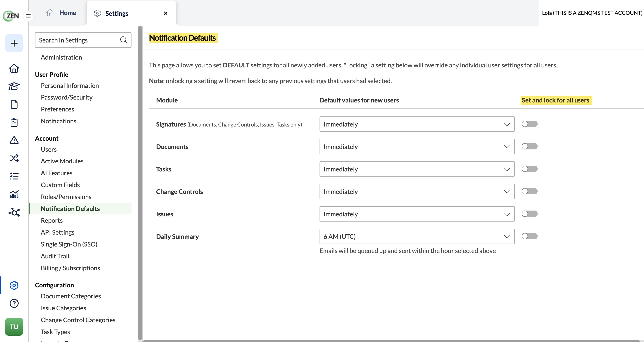Screen dimensions: 644x342
Task: Click the Search in Settings field
Action: [83, 40]
